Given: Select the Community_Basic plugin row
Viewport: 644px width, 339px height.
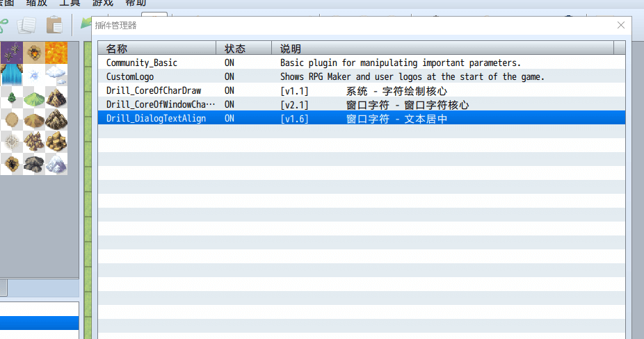Looking at the screenshot, I should [142, 63].
